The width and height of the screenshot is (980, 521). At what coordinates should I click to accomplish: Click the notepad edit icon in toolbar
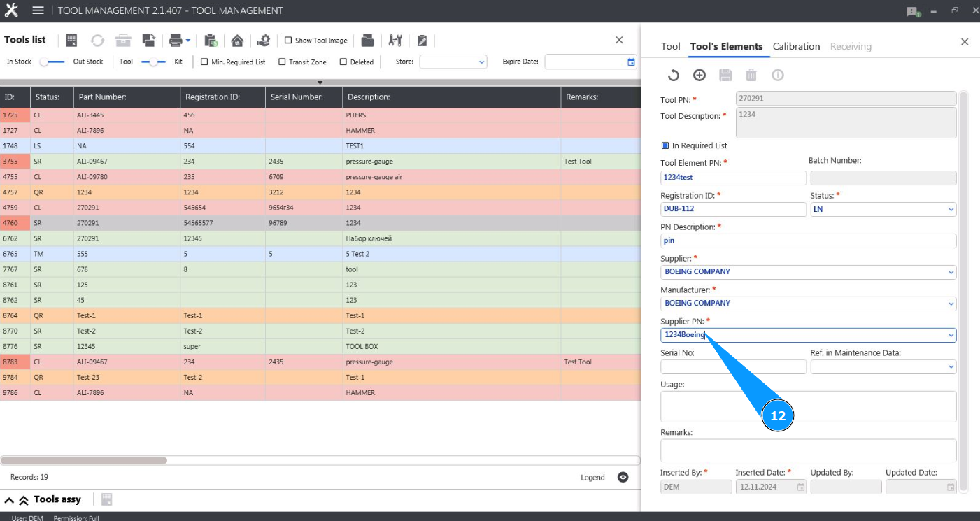(x=422, y=41)
